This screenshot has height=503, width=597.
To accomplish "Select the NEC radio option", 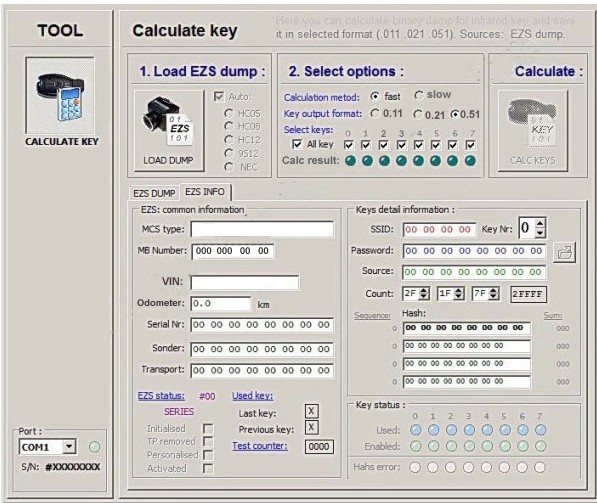I will point(228,167).
